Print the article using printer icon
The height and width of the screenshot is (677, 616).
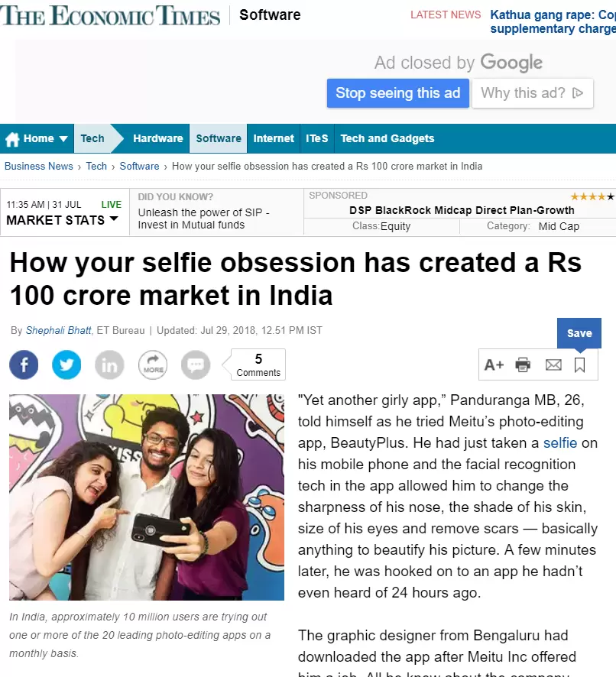click(523, 364)
